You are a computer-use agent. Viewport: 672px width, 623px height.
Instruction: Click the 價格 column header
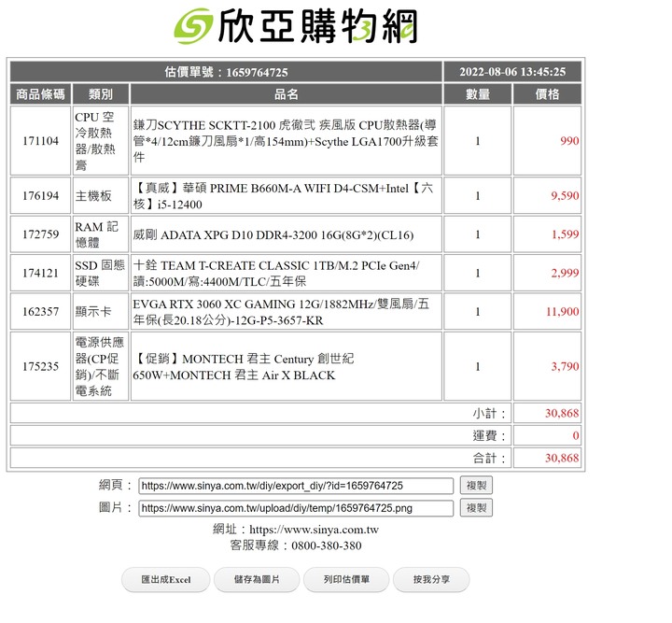point(547,94)
